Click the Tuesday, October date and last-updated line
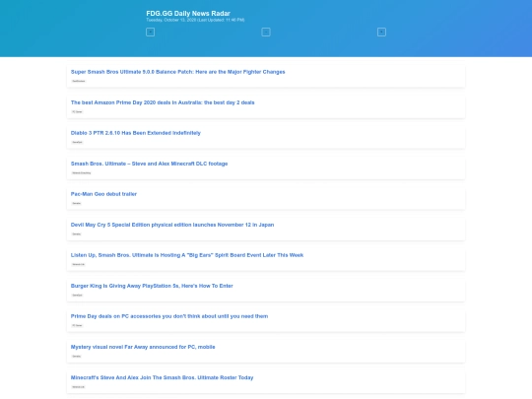This screenshot has width=532, height=399. pos(195,20)
